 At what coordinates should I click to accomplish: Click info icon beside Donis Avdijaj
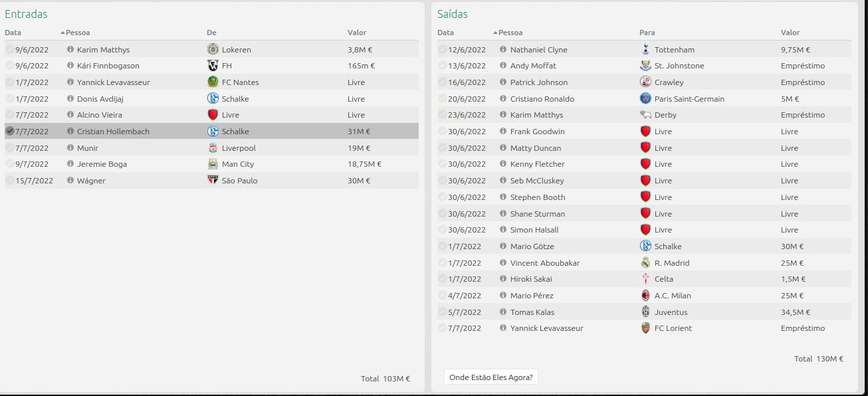70,99
